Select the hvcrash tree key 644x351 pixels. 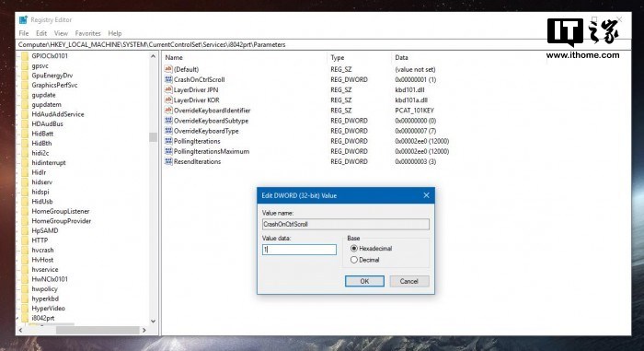tap(42, 251)
